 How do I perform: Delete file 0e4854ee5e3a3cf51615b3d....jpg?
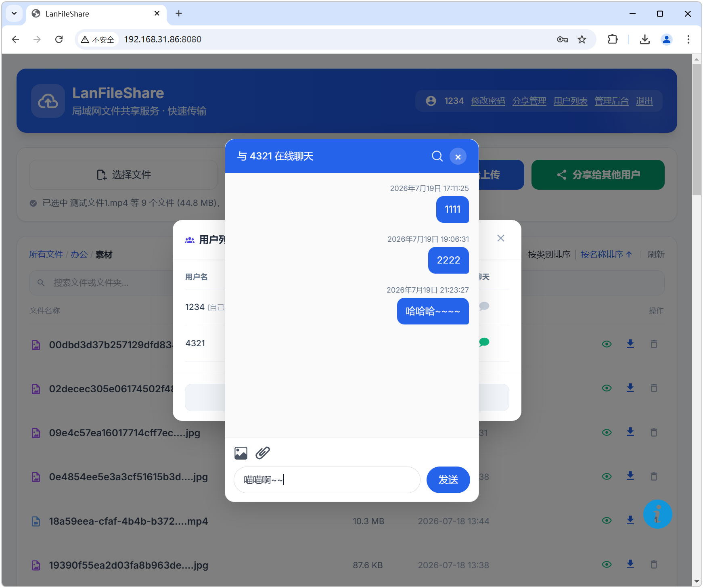654,476
